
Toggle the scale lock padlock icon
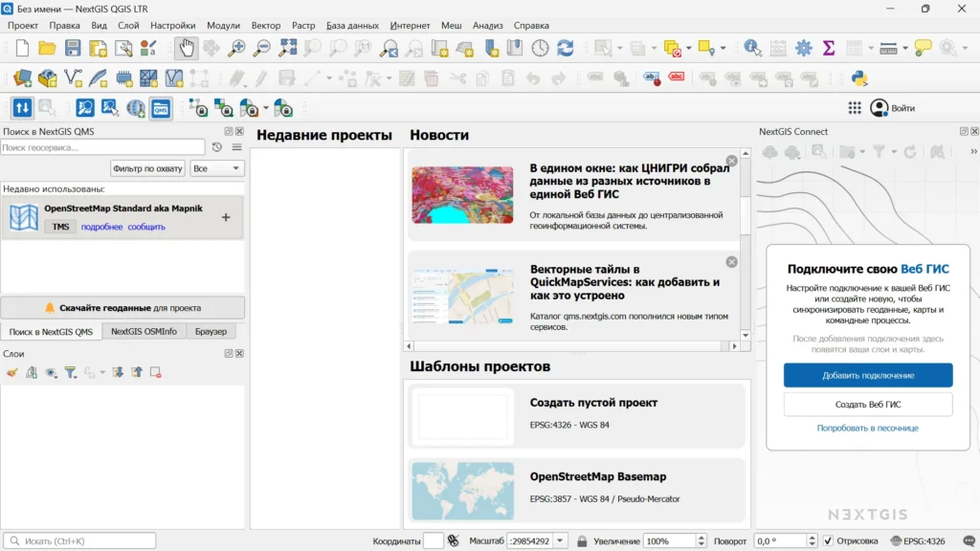(582, 541)
